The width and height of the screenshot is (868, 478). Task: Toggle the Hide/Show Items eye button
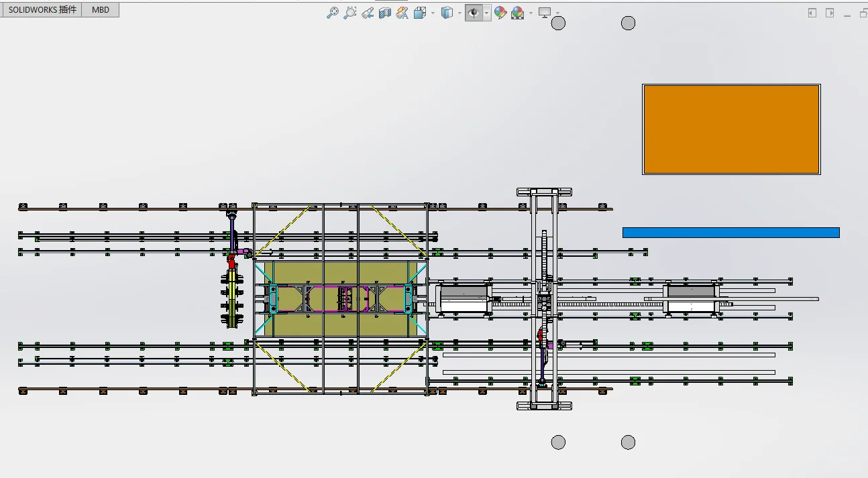point(474,13)
